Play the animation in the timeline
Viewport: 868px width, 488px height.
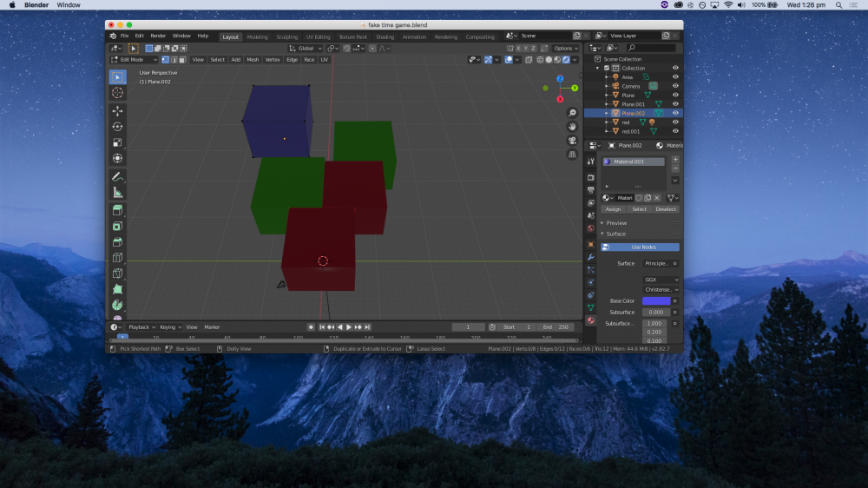point(349,327)
